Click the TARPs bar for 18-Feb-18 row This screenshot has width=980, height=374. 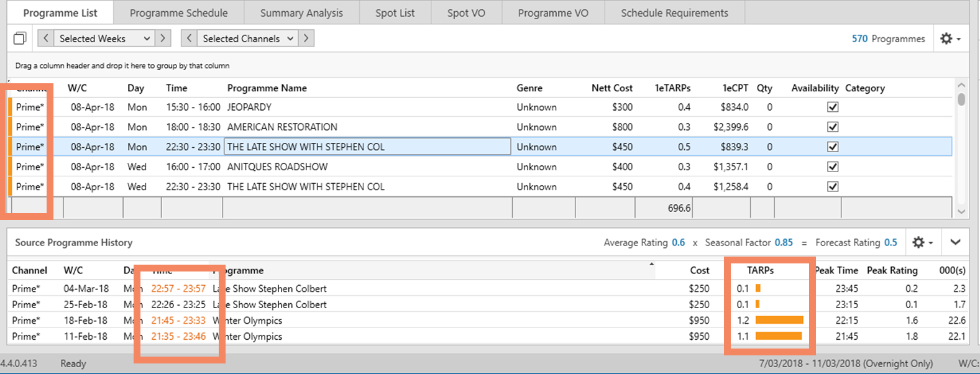point(779,321)
